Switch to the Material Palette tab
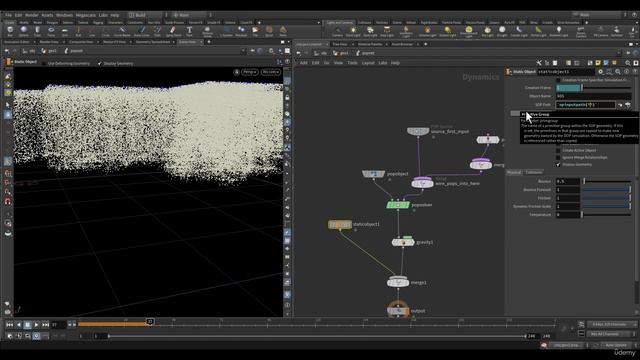This screenshot has height=360, width=640. coord(370,44)
